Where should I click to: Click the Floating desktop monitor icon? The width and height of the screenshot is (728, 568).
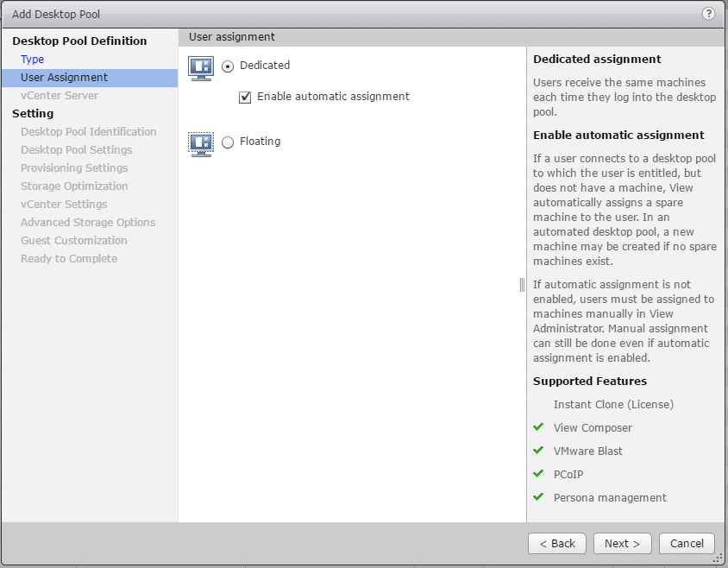(x=201, y=143)
